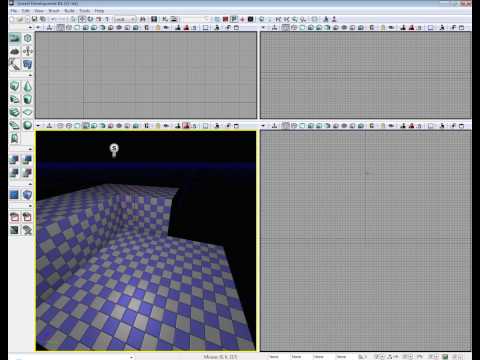Click Show Selected Actors Only icon
The height and width of the screenshot is (360, 480).
15,217
